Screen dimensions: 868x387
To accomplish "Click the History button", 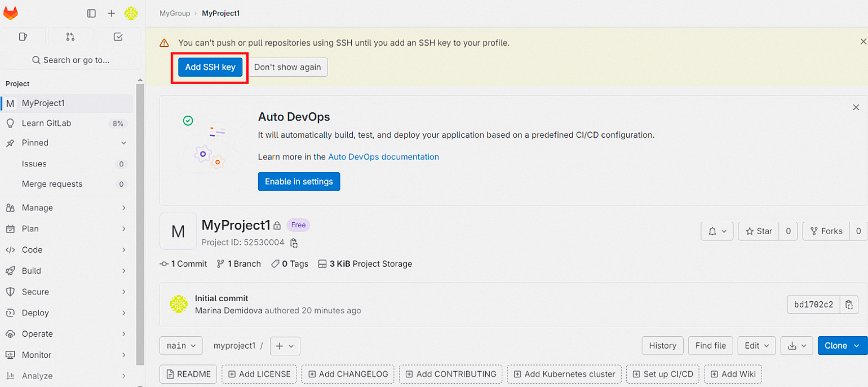I will [x=663, y=346].
